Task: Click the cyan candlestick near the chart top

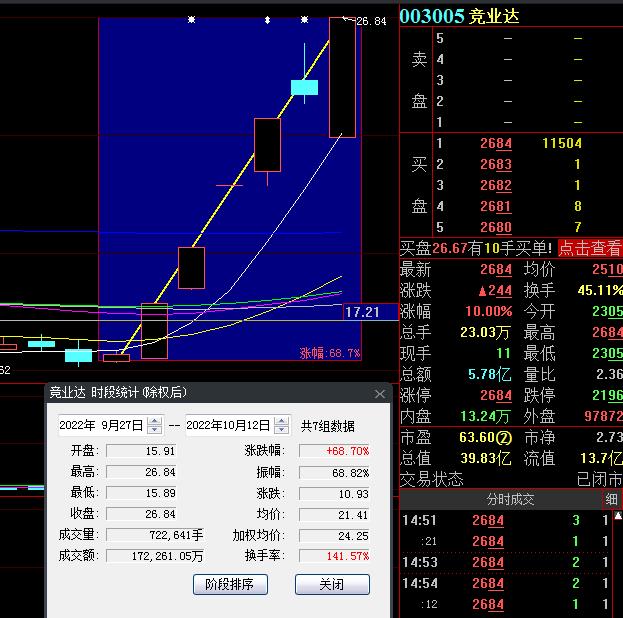Action: pyautogui.click(x=304, y=87)
